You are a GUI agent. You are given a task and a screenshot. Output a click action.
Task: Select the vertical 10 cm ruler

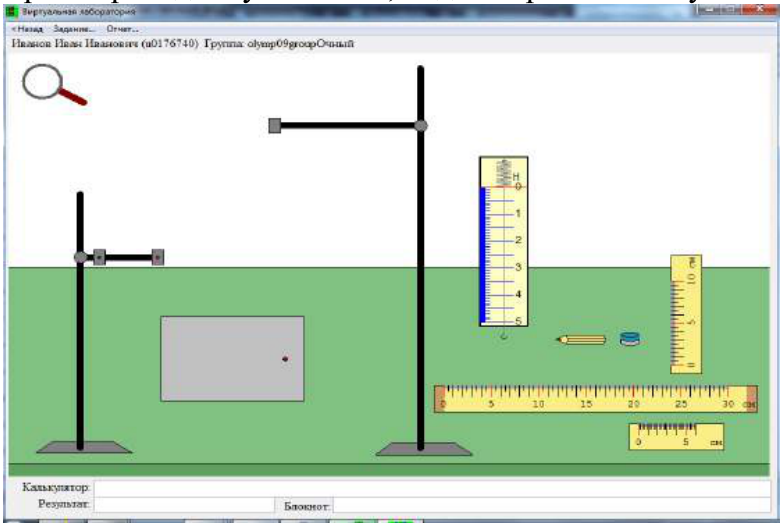coord(686,314)
